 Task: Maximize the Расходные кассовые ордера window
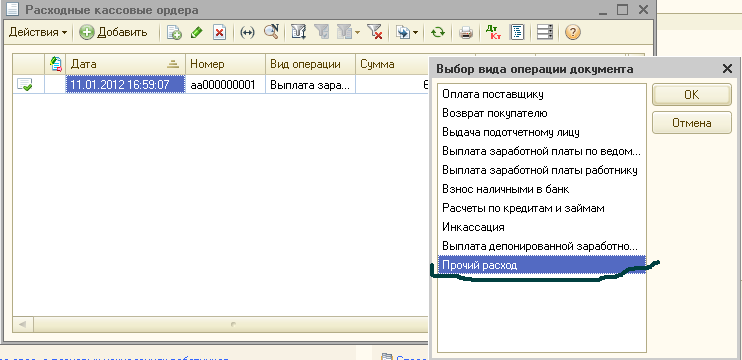(622, 9)
